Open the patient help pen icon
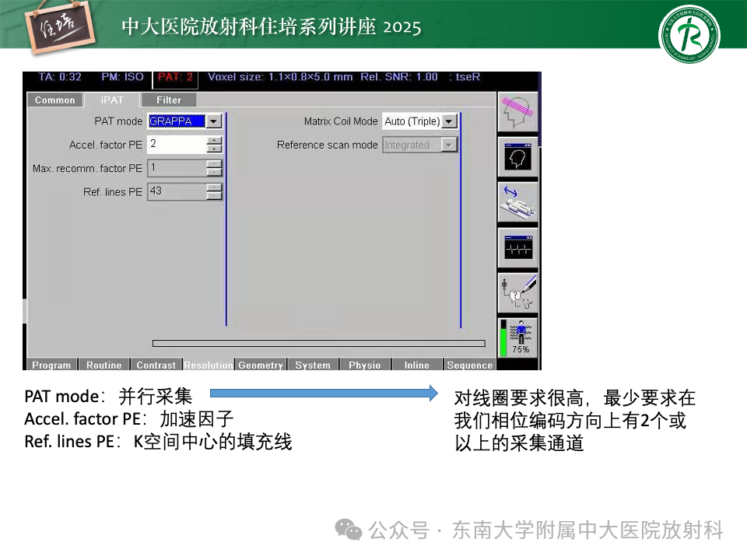The height and width of the screenshot is (560, 747). coord(517,293)
